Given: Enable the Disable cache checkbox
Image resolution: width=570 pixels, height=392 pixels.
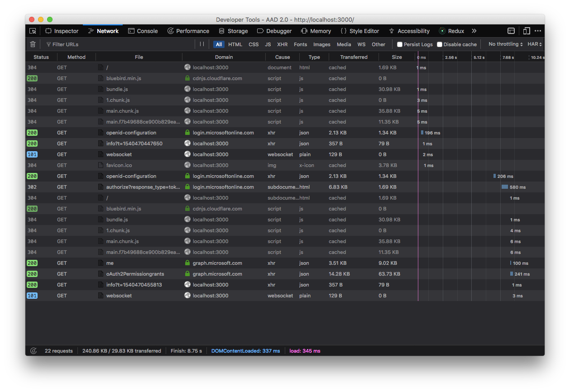Looking at the screenshot, I should 439,44.
